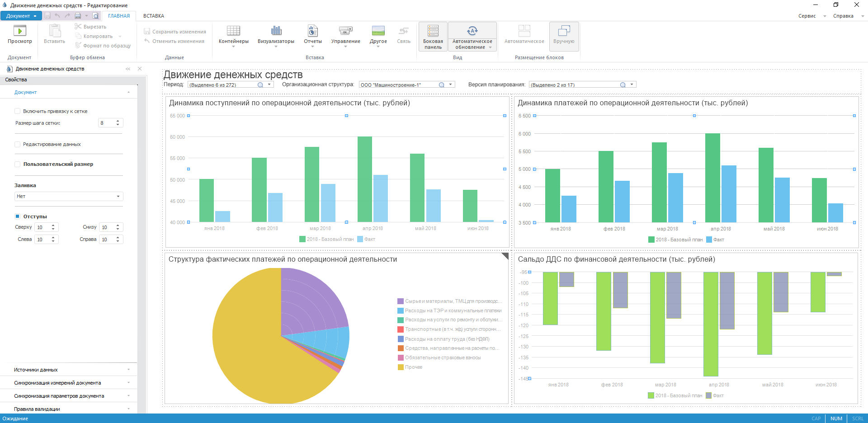Open the Заливка fill dropdown

(69, 196)
